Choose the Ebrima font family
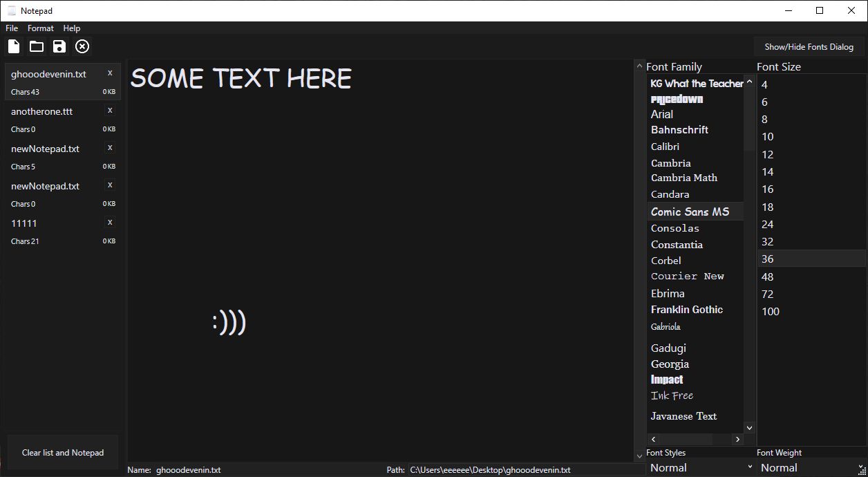The image size is (868, 477). [695, 293]
